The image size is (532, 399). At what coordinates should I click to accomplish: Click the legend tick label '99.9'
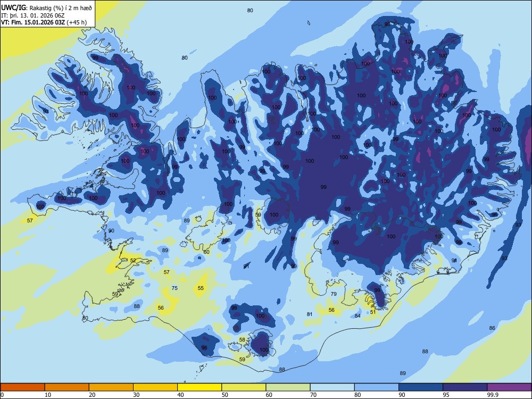coord(492,395)
